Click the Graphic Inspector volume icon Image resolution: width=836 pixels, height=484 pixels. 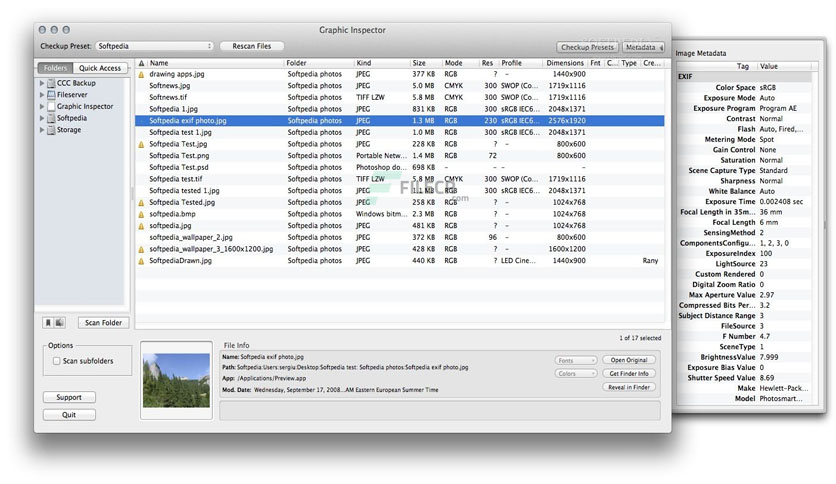51,107
